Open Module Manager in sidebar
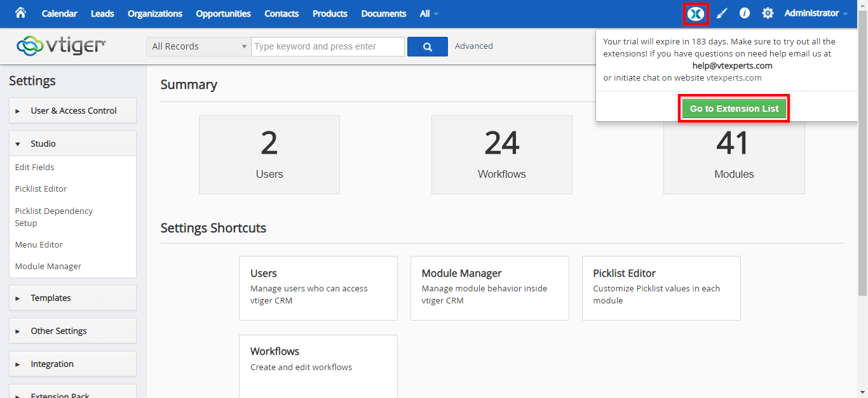The image size is (868, 398). click(48, 266)
